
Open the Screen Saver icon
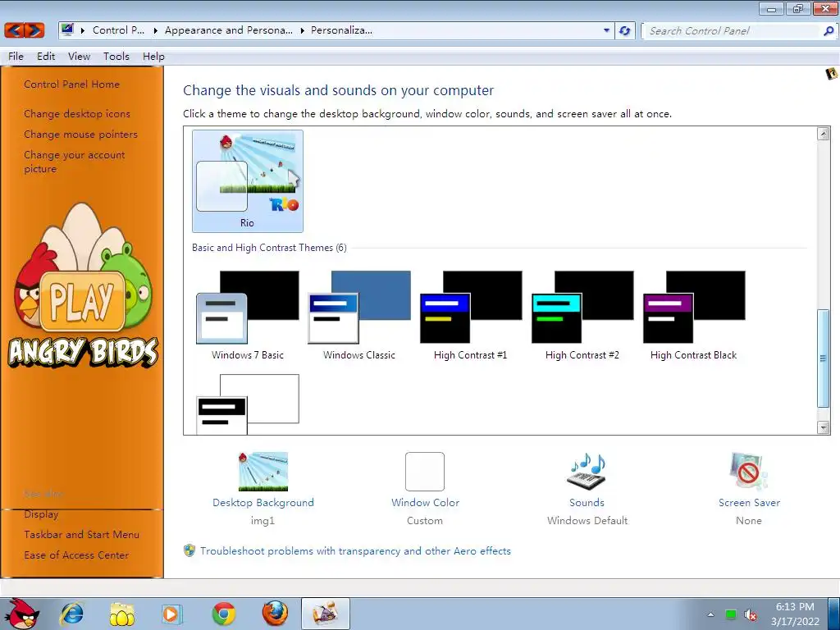pyautogui.click(x=748, y=472)
